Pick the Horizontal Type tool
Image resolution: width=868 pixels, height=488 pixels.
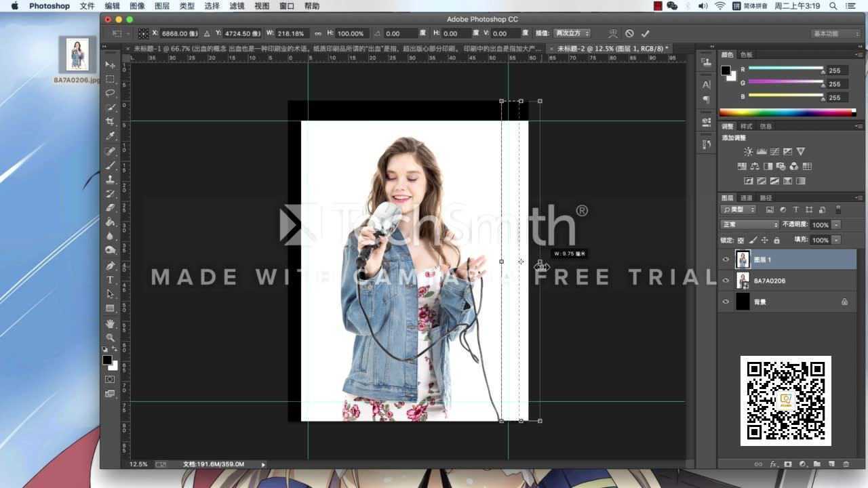[110, 280]
